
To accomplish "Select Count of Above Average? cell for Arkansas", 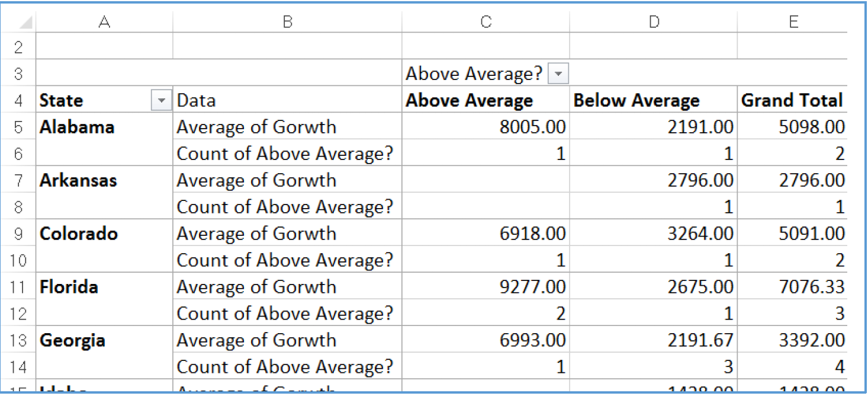I will [287, 206].
